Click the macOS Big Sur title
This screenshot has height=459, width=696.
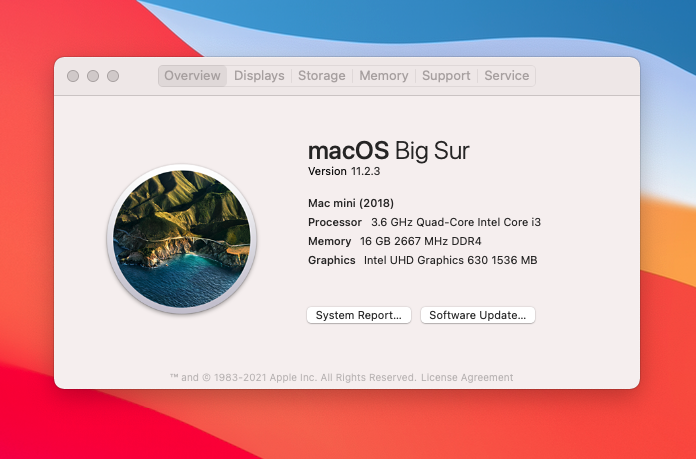[388, 151]
